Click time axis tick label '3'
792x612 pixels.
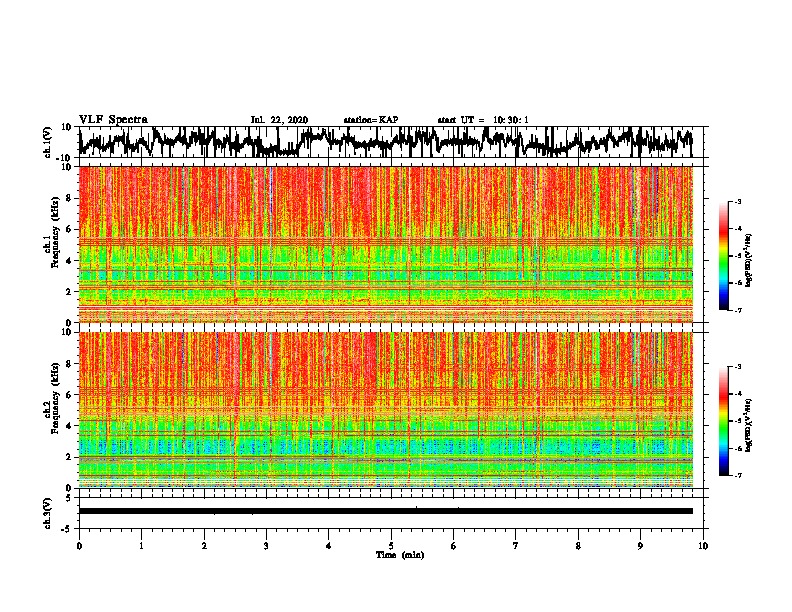[266, 546]
